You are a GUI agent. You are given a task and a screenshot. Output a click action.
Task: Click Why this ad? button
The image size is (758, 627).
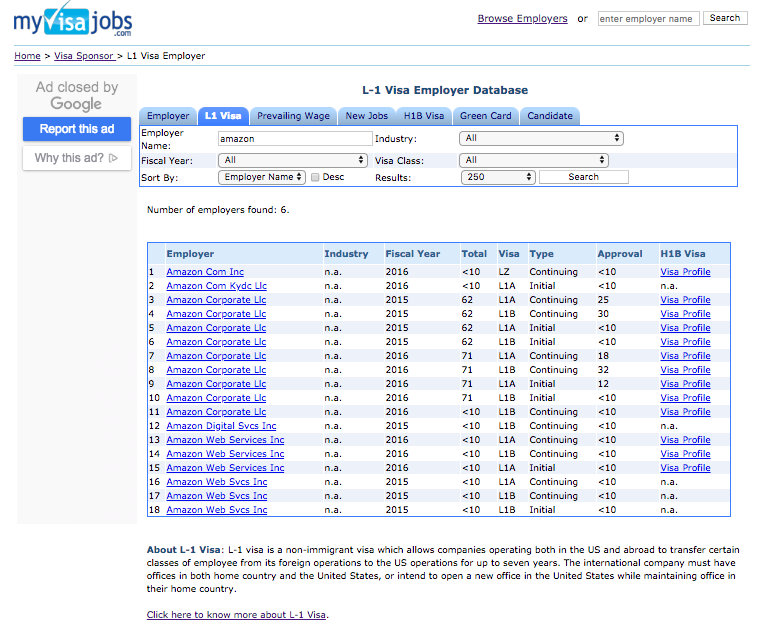pyautogui.click(x=77, y=158)
